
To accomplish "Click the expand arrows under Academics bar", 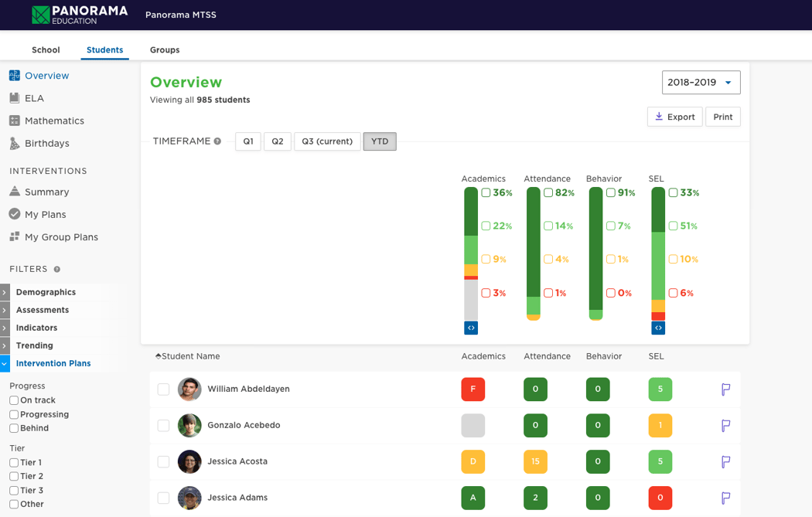I will (x=471, y=328).
